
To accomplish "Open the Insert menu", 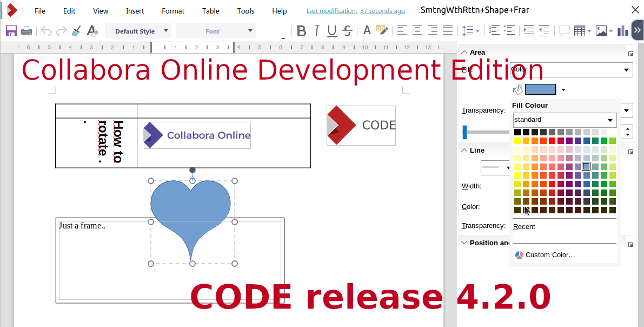I will pos(135,11).
